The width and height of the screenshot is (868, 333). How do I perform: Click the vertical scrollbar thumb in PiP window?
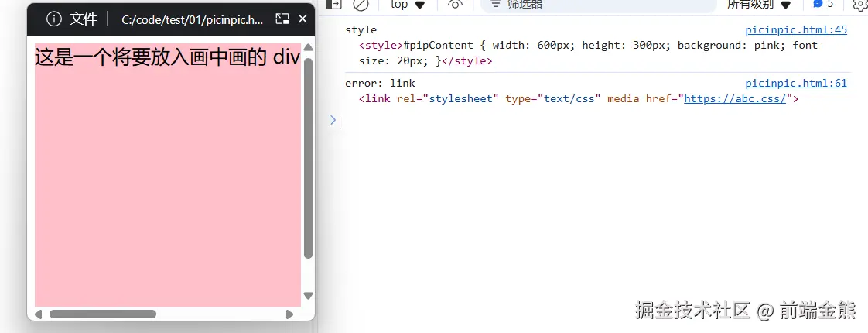point(309,158)
